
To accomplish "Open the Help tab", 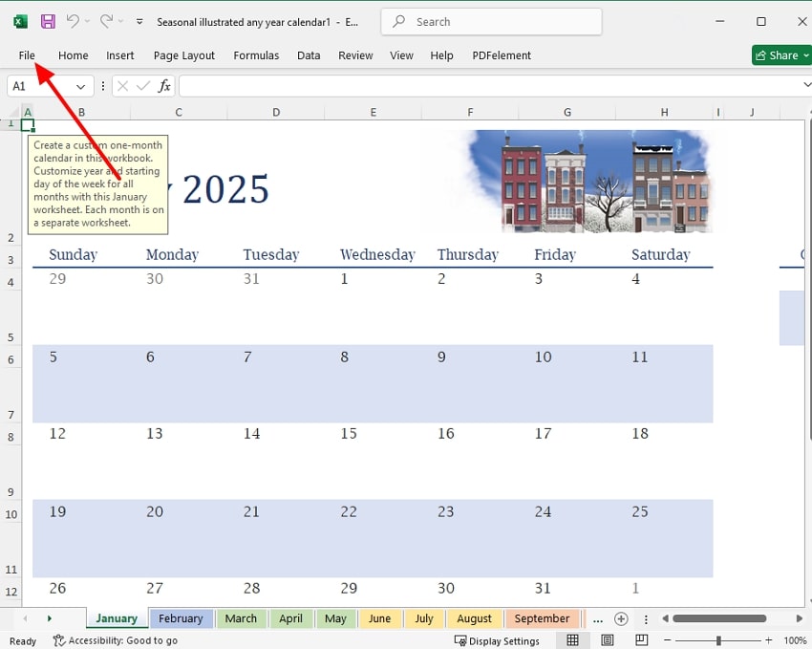I will [x=441, y=55].
